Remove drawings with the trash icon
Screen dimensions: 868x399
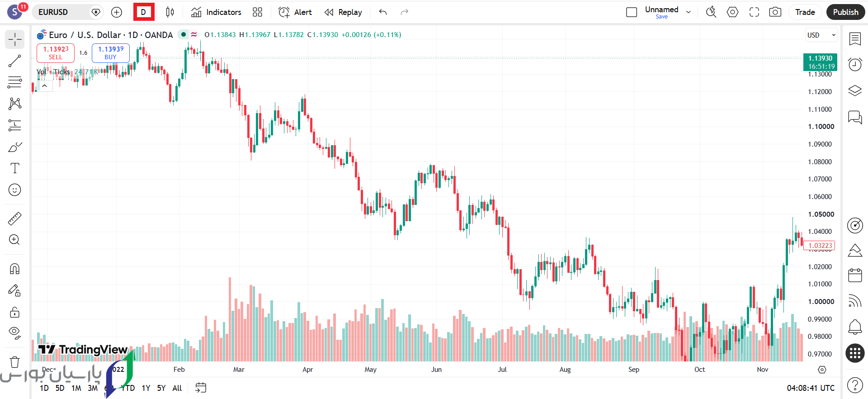pos(15,362)
